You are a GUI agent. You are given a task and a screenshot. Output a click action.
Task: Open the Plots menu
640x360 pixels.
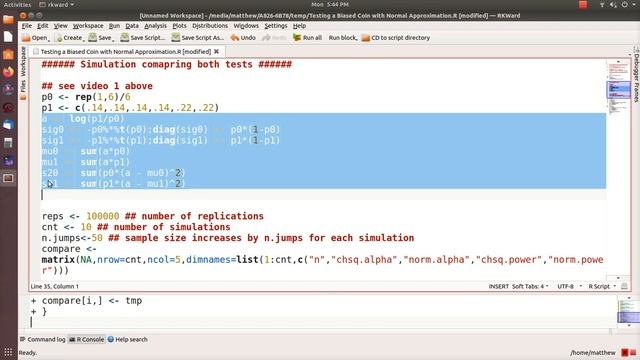(x=179, y=26)
